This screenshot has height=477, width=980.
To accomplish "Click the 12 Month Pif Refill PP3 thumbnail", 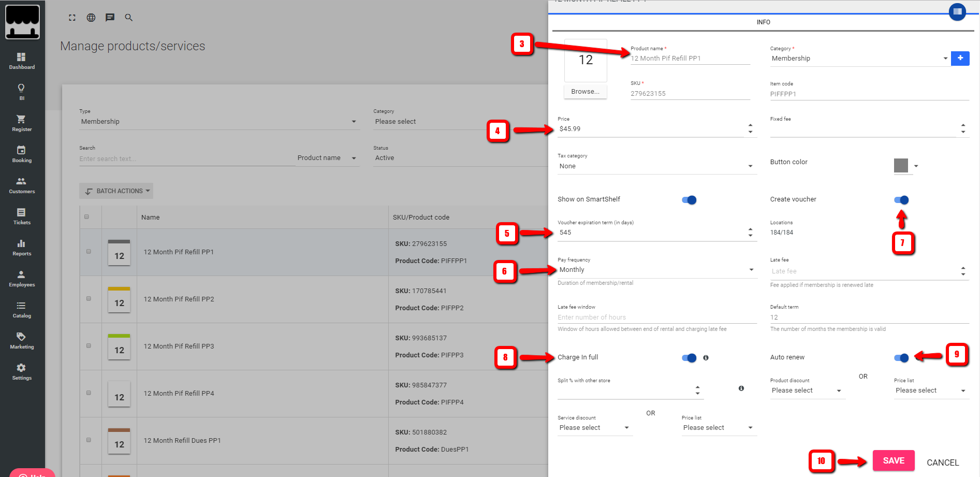I will pyautogui.click(x=119, y=347).
